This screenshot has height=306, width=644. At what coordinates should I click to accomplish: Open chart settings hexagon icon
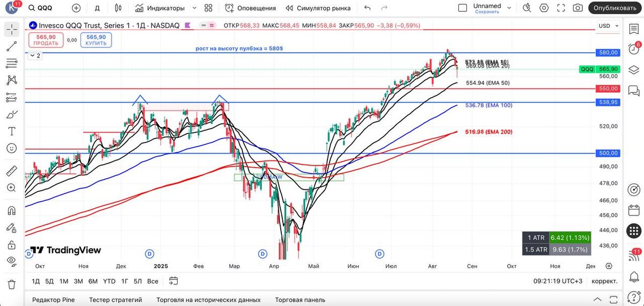(x=544, y=8)
